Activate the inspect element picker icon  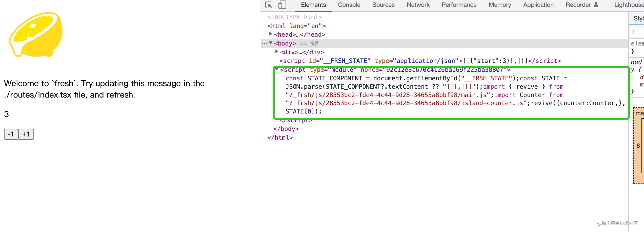tap(269, 5)
